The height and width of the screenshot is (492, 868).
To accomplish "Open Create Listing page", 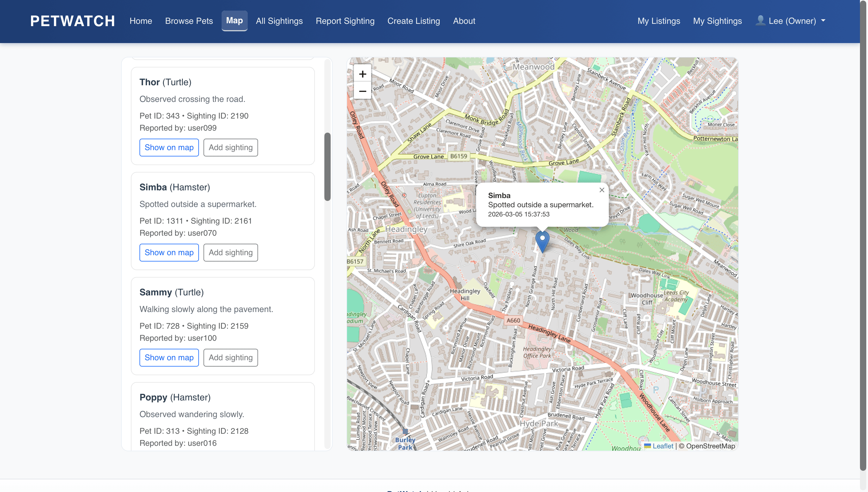I will (x=414, y=21).
